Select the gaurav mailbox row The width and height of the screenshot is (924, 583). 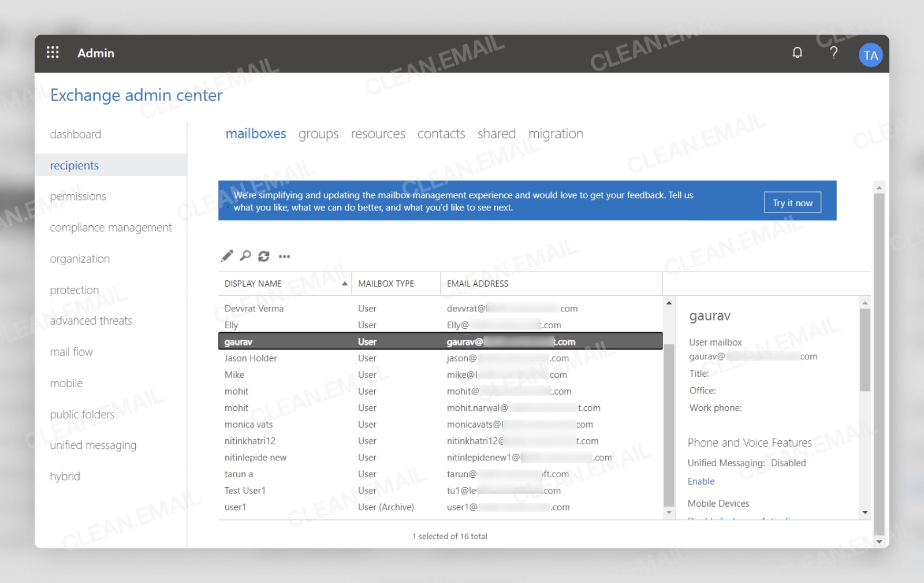pyautogui.click(x=440, y=341)
